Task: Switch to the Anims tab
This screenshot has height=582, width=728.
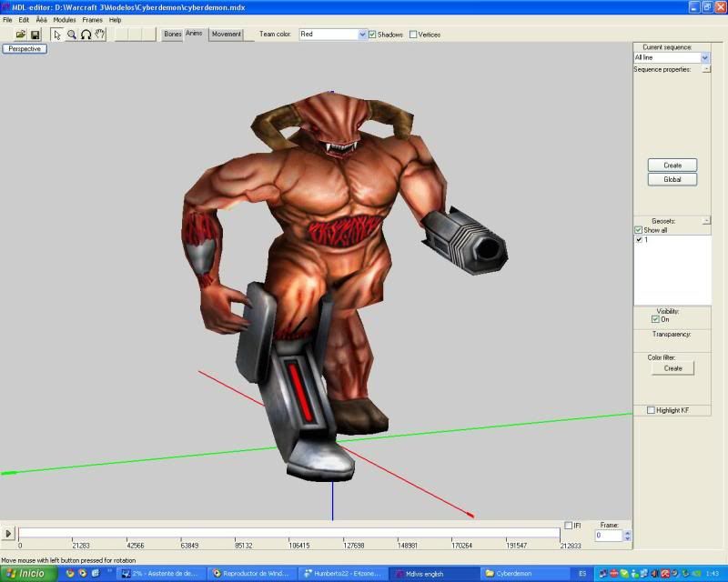Action: tap(194, 34)
